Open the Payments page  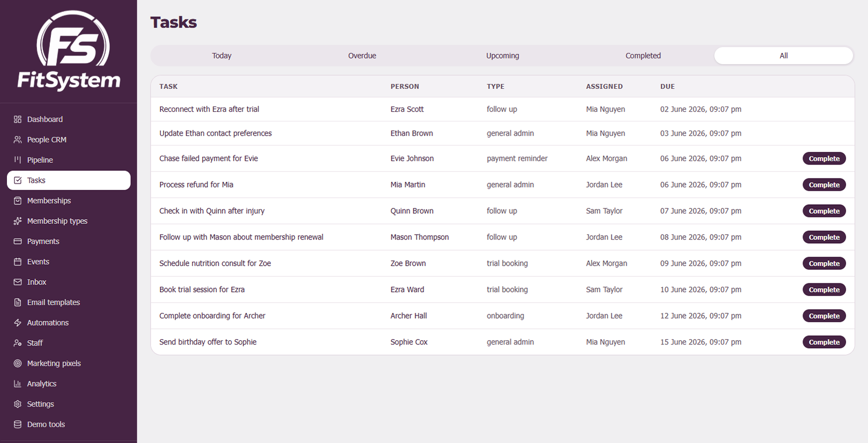point(69,242)
